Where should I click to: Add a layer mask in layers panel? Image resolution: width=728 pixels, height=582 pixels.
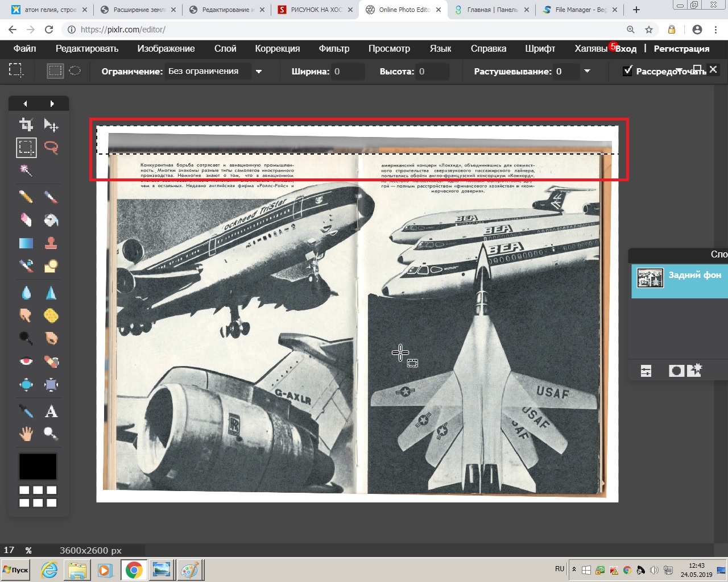(x=676, y=371)
